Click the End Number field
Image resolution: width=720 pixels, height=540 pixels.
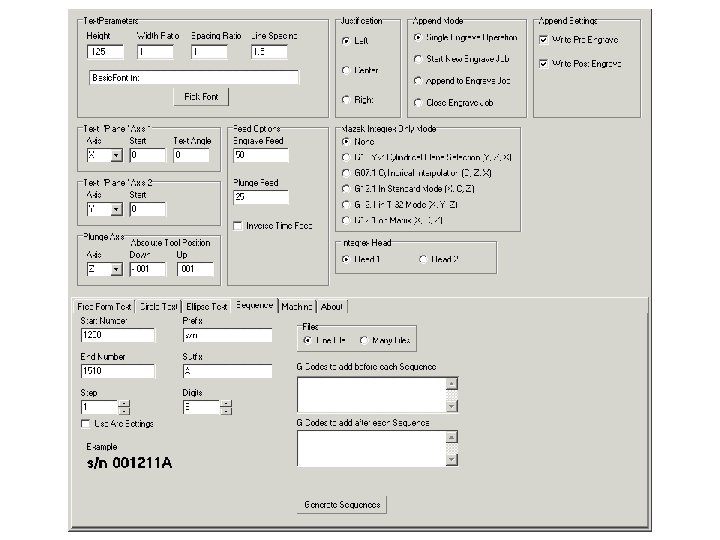118,371
